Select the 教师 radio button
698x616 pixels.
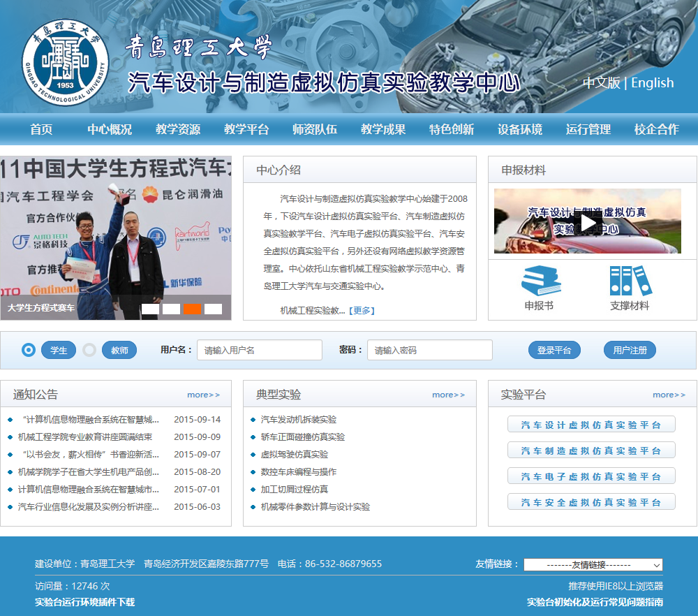point(89,350)
